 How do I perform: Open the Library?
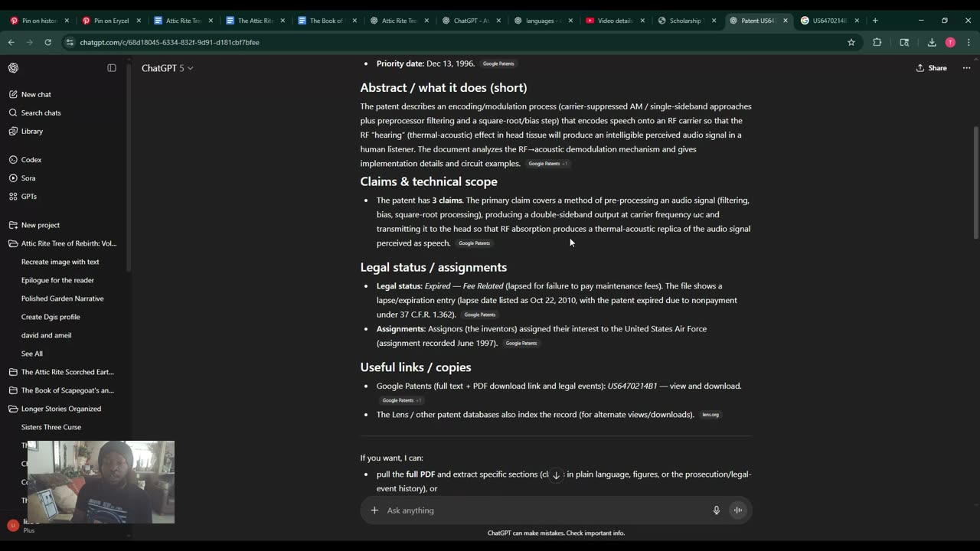(x=32, y=131)
